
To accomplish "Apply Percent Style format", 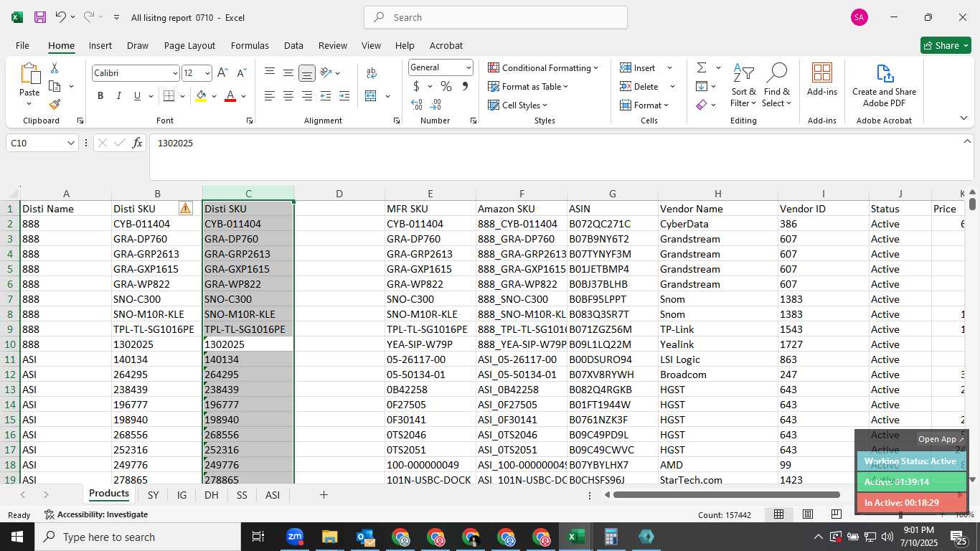I will [446, 87].
